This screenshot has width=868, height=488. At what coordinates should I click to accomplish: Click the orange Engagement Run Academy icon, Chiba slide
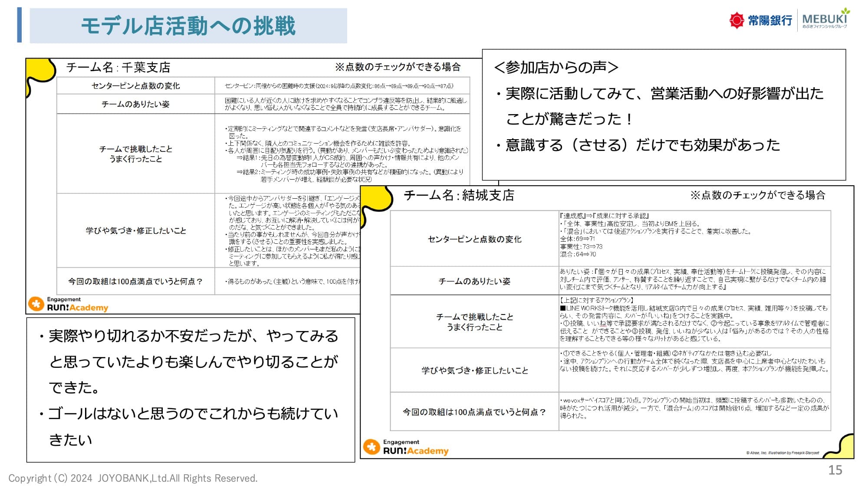click(36, 304)
